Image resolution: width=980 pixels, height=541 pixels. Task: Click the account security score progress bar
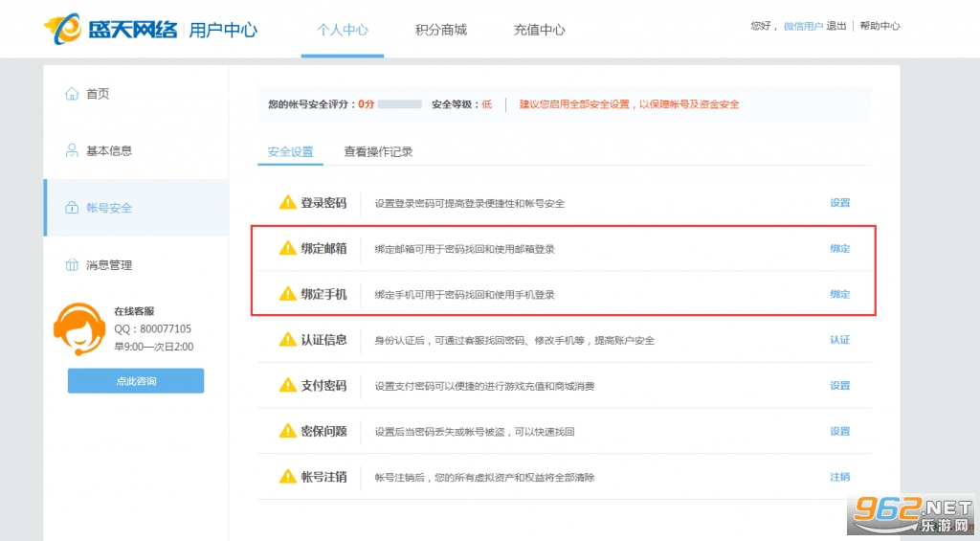[x=399, y=103]
